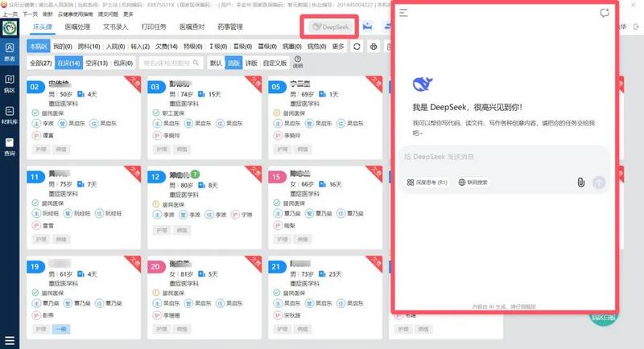Open 云健康使用指南 from the top menu
This screenshot has width=644, height=349.
pyautogui.click(x=75, y=14)
